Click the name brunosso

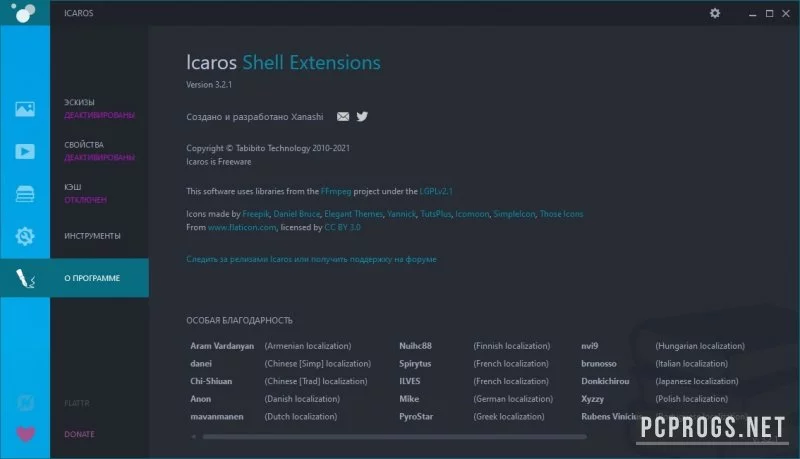[598, 364]
